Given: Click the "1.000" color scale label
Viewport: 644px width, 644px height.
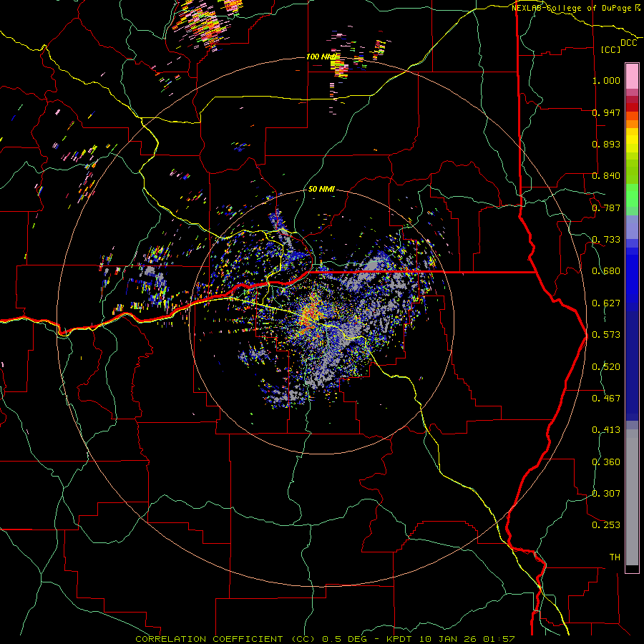Looking at the screenshot, I should [x=606, y=80].
